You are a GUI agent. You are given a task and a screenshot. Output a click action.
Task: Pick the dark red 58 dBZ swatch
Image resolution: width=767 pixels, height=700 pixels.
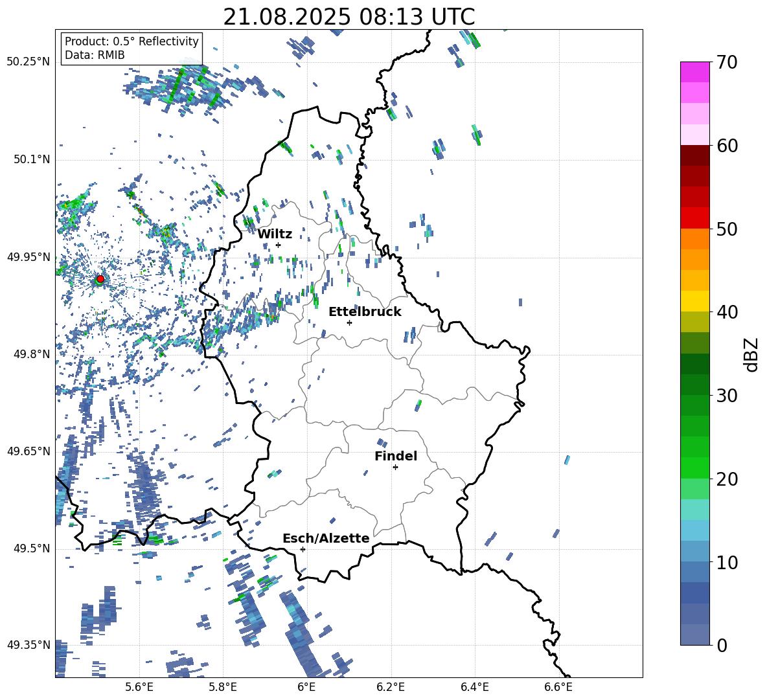tap(694, 155)
